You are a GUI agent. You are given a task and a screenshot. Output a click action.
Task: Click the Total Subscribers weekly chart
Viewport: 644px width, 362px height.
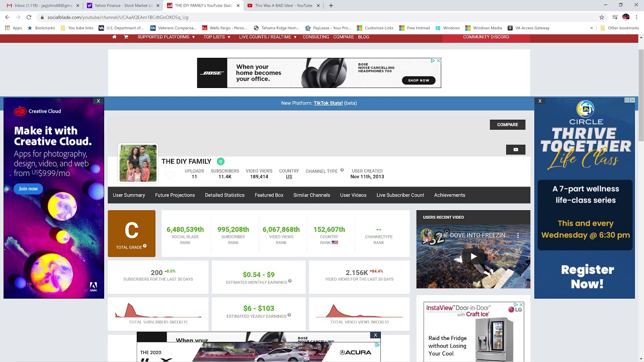click(x=158, y=311)
